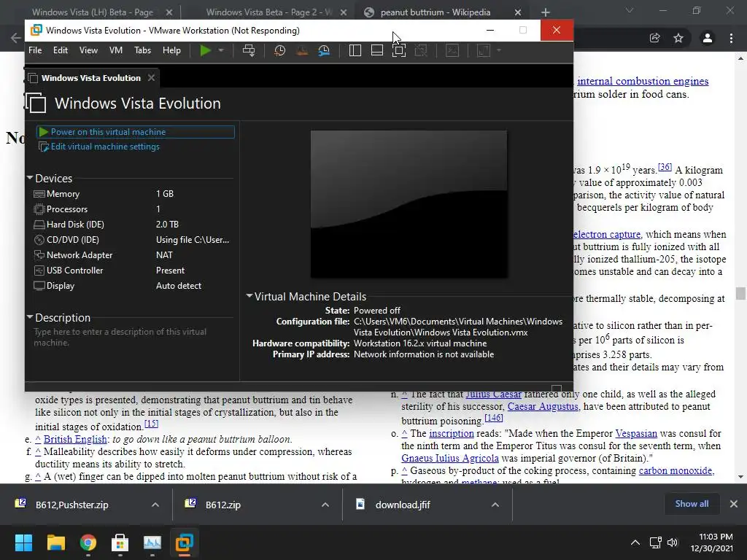This screenshot has height=560, width=747.
Task: Click Power on this virtual machine
Action: coord(135,132)
